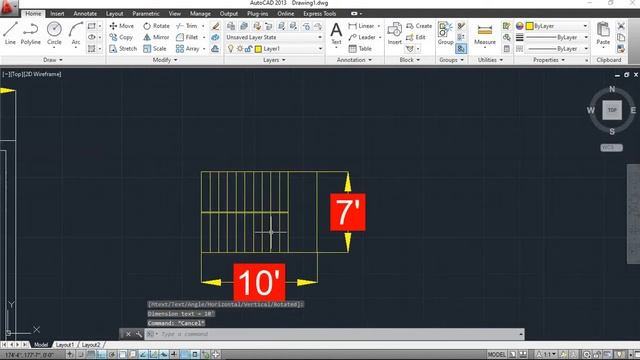Click the erase tool in Modify panel
The image size is (640, 360).
[216, 26]
